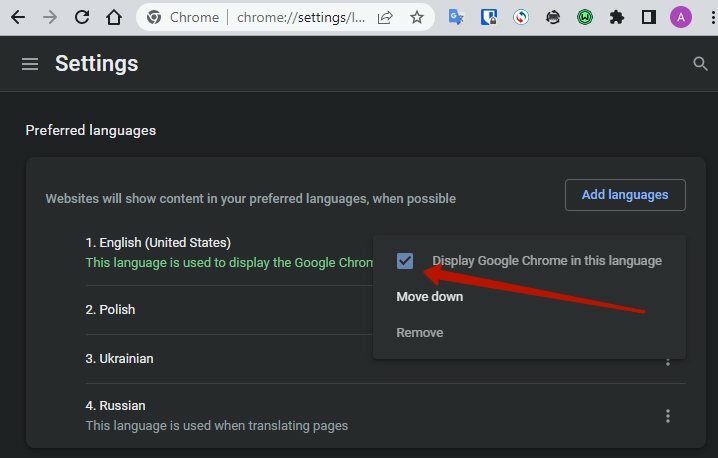Viewport: 718px width, 458px height.
Task: Choose Remove in the context menu
Action: tap(420, 333)
